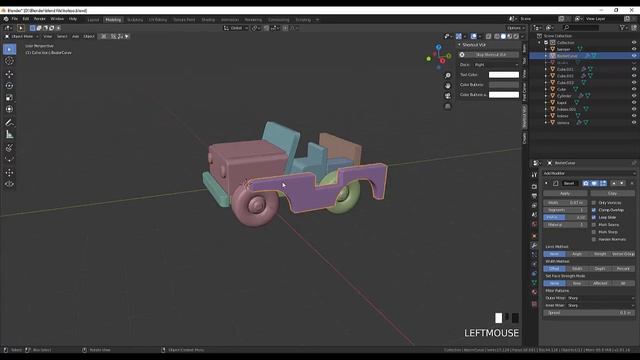Image resolution: width=640 pixels, height=360 pixels.
Task: Open the Object Mode dropdown
Action: [22, 36]
